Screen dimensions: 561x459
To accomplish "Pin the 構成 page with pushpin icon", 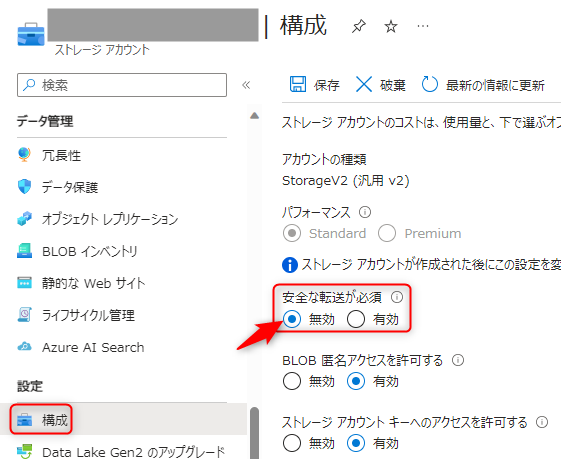I will [x=358, y=26].
